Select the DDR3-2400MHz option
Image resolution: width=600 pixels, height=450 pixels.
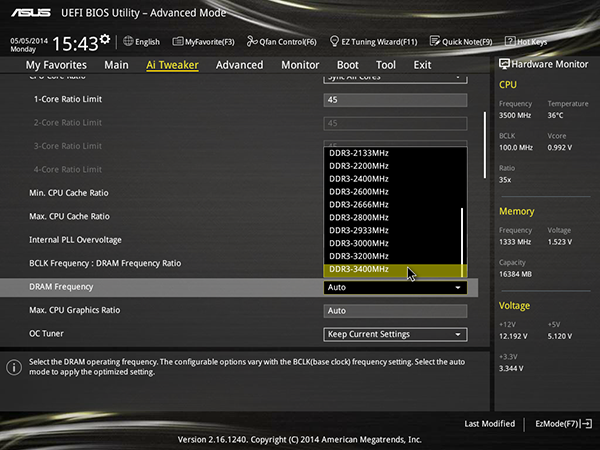[393, 179]
